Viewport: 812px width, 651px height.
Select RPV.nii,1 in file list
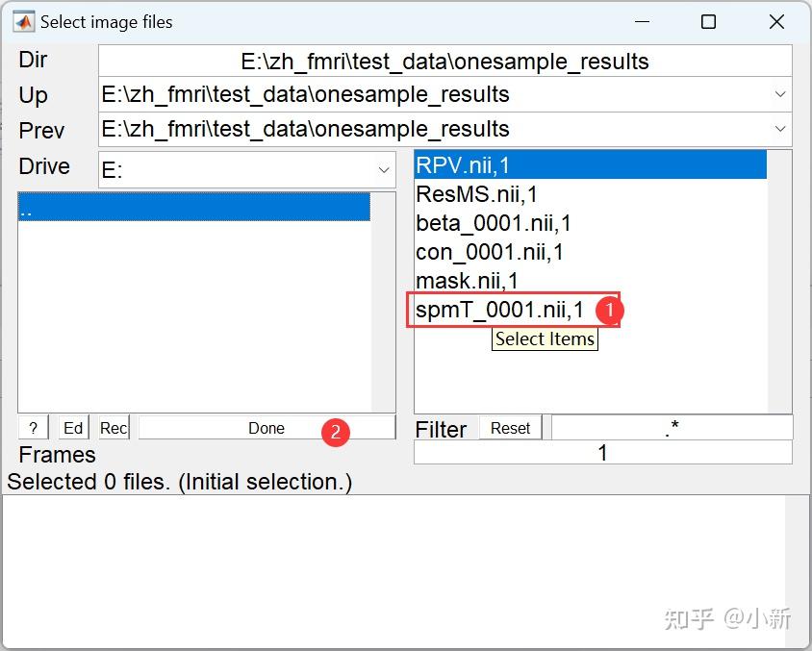coord(463,165)
